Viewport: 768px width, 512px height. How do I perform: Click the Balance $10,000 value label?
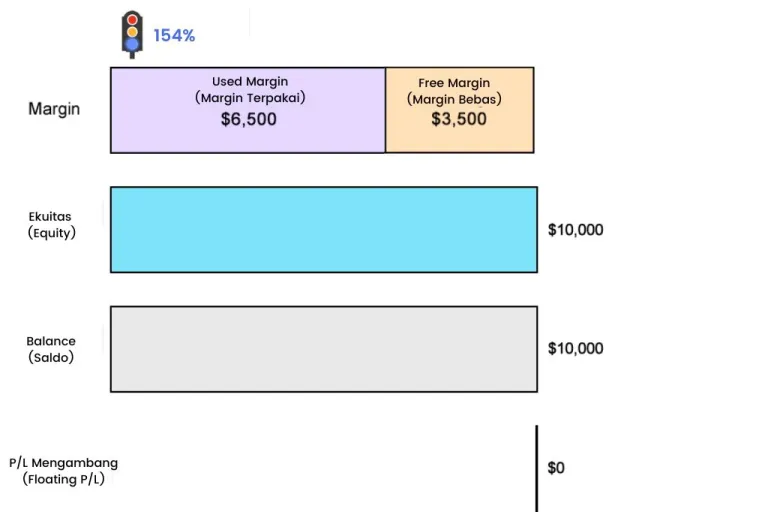576,348
